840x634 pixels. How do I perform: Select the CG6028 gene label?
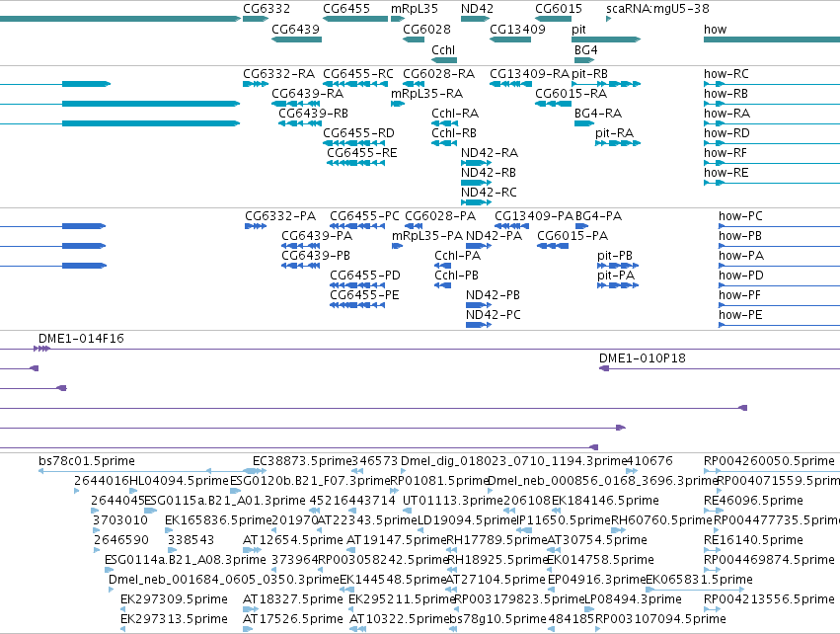426,30
